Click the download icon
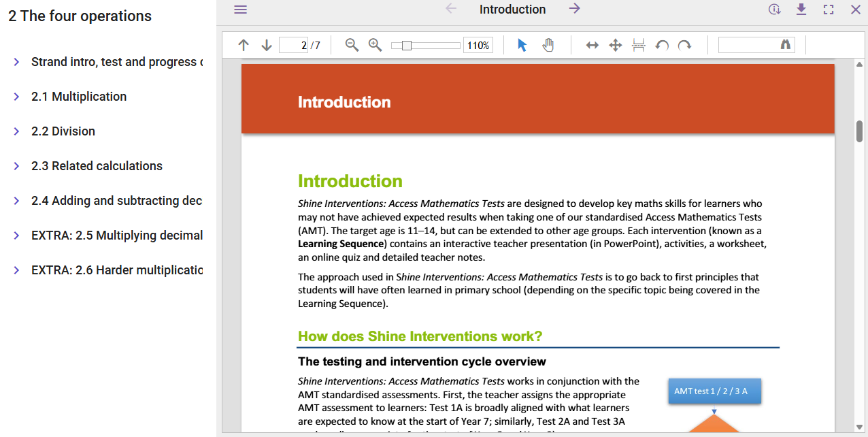The width and height of the screenshot is (868, 437). (x=801, y=10)
